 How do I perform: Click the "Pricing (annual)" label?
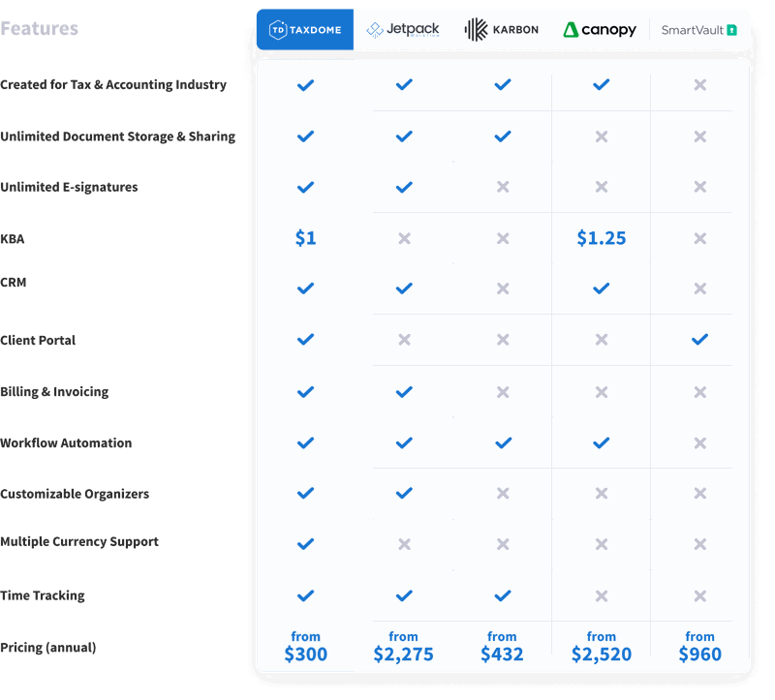point(47,648)
